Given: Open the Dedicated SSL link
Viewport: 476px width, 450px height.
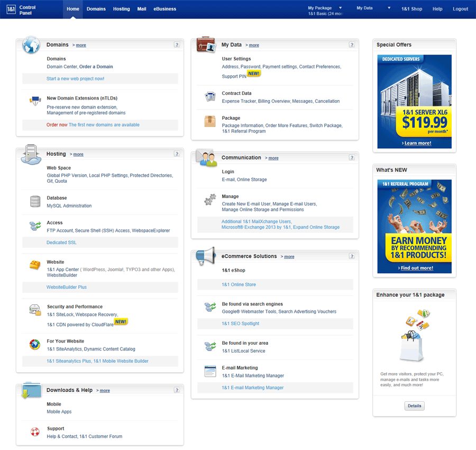Looking at the screenshot, I should (x=61, y=242).
